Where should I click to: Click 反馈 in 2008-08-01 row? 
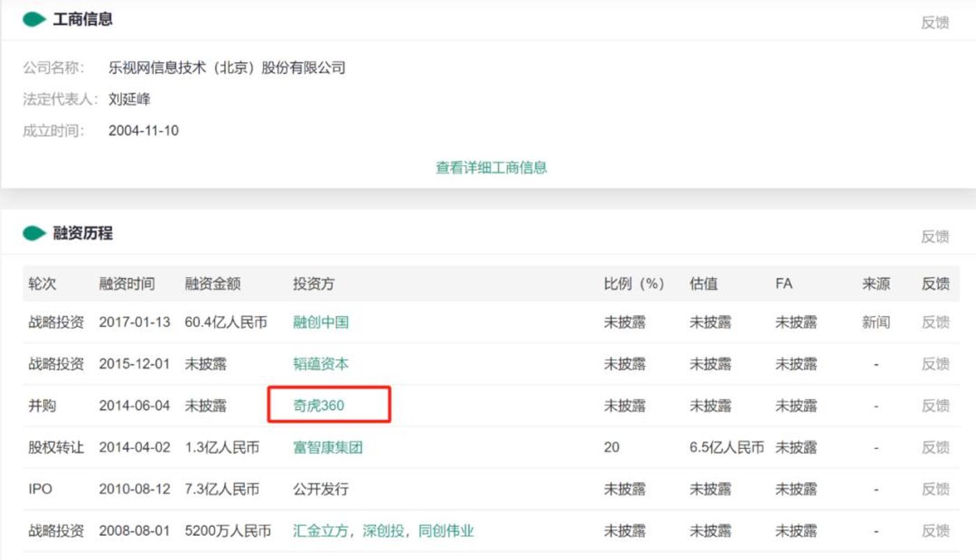[936, 531]
